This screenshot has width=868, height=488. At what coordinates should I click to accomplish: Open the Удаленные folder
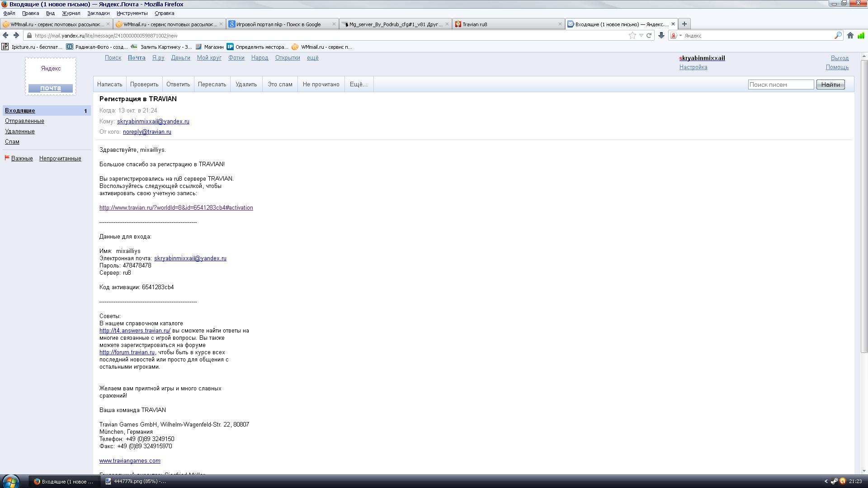20,131
